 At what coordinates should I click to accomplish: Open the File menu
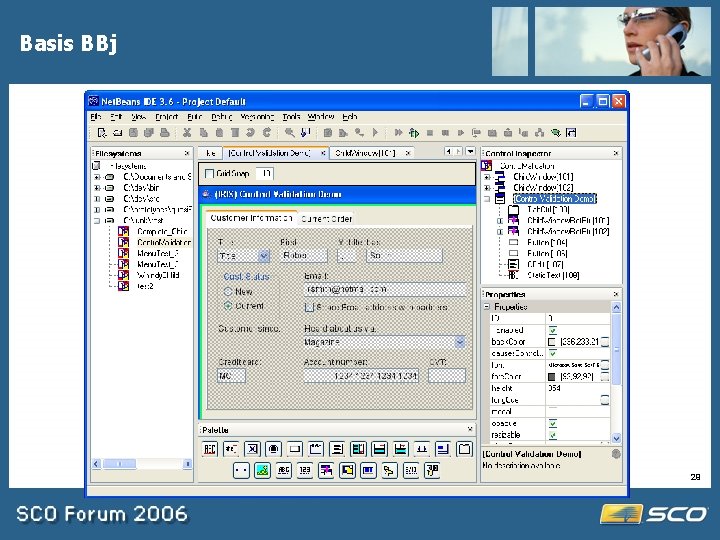click(96, 117)
